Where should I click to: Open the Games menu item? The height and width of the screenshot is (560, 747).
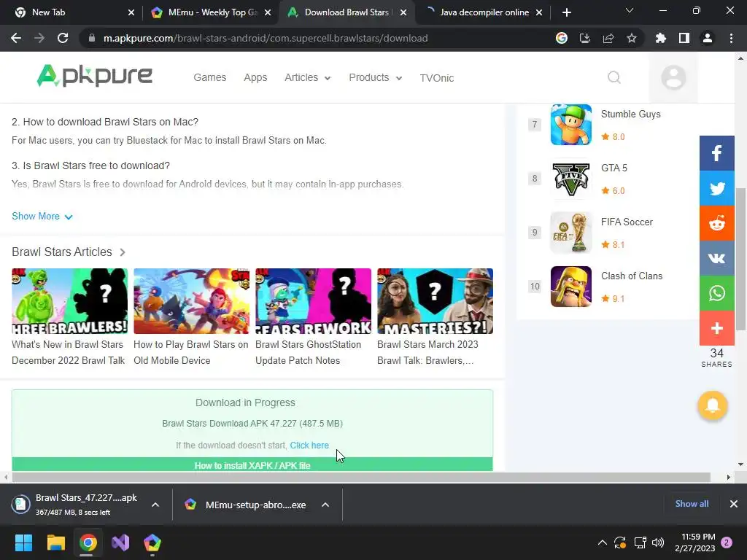point(209,77)
